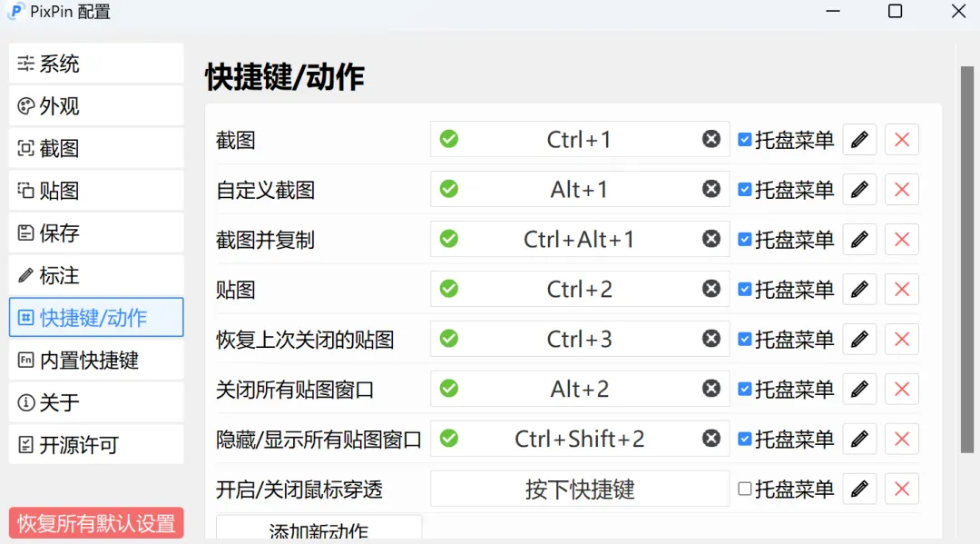The height and width of the screenshot is (544, 980).
Task: Switch to the 截图 sidebar section
Action: pyautogui.click(x=96, y=148)
